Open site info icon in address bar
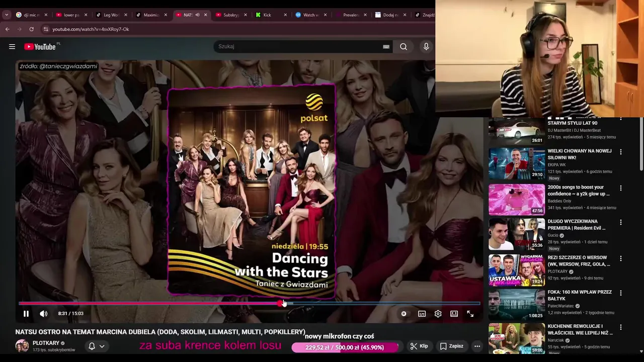644x362 pixels. [x=46, y=29]
